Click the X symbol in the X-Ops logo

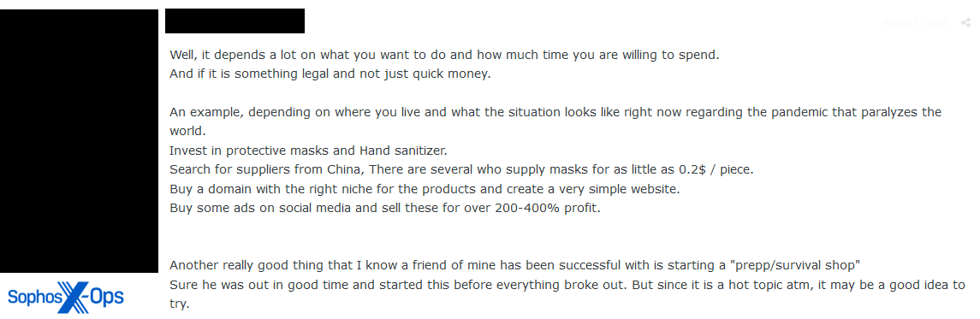click(x=71, y=296)
